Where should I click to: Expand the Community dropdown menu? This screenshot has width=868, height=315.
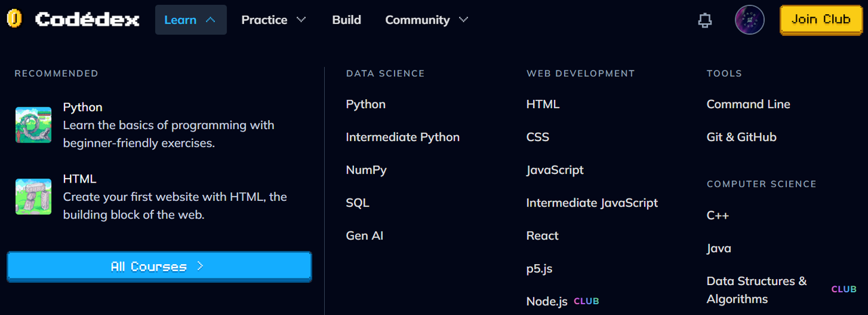427,20
